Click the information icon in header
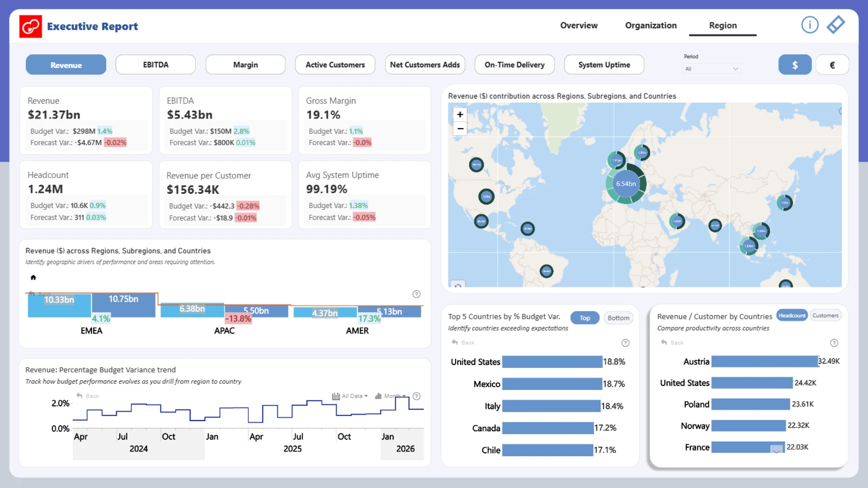868x488 pixels. [810, 25]
